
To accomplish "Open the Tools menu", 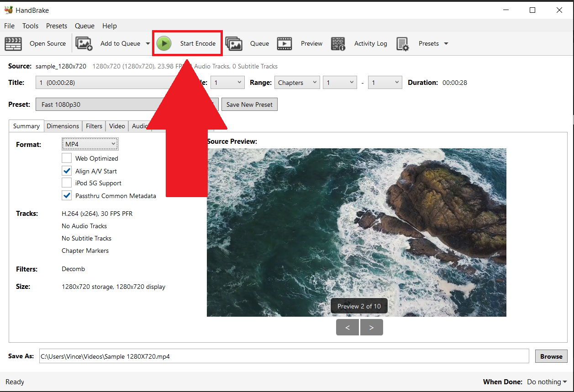I will click(x=30, y=26).
